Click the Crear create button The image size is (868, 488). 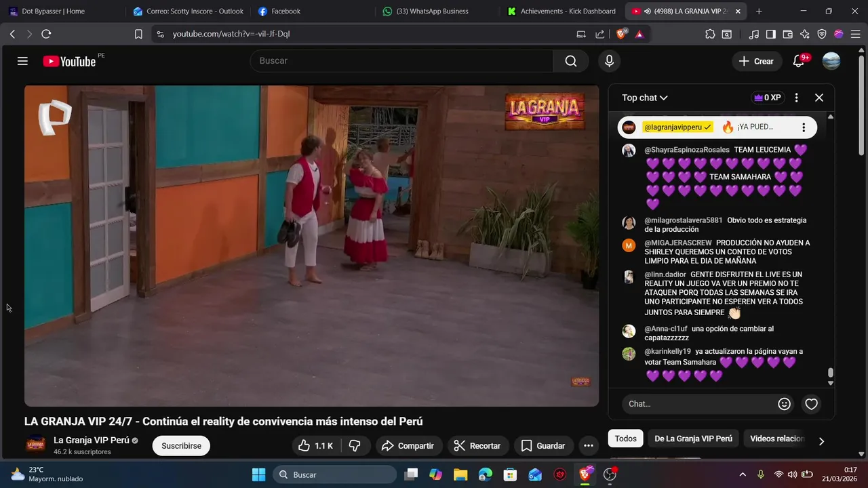tap(756, 61)
